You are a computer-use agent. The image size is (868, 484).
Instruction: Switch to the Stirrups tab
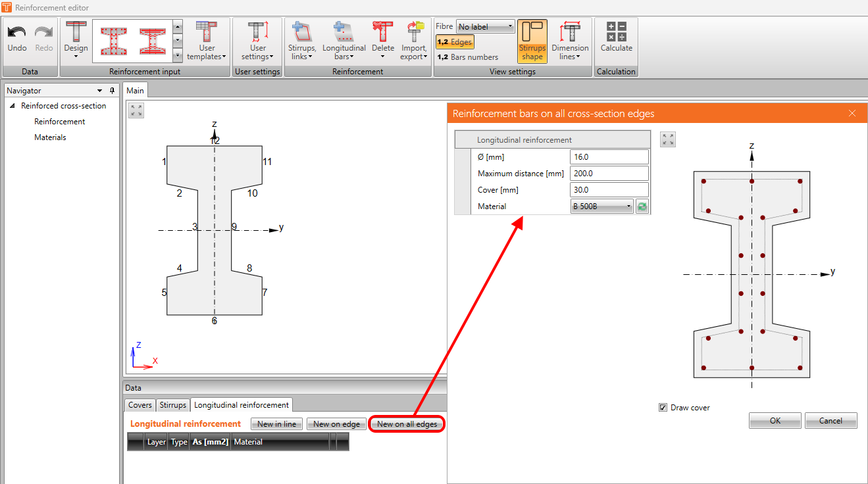pyautogui.click(x=173, y=405)
